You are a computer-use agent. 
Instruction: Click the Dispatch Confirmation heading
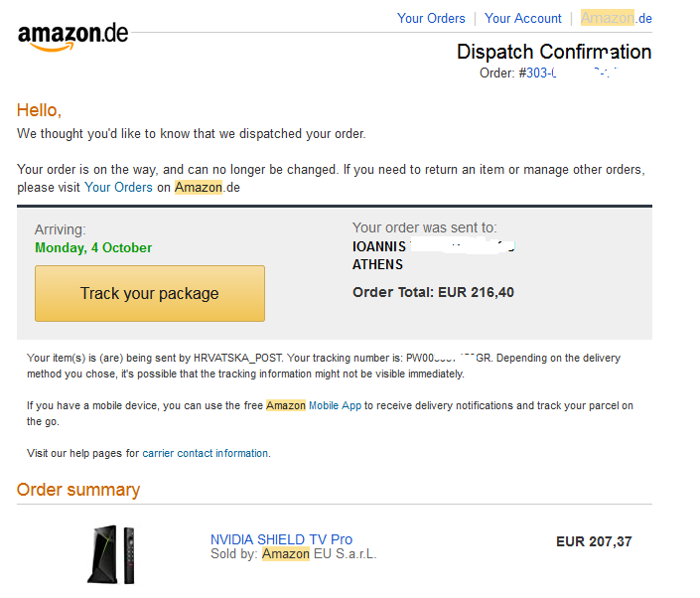554,52
